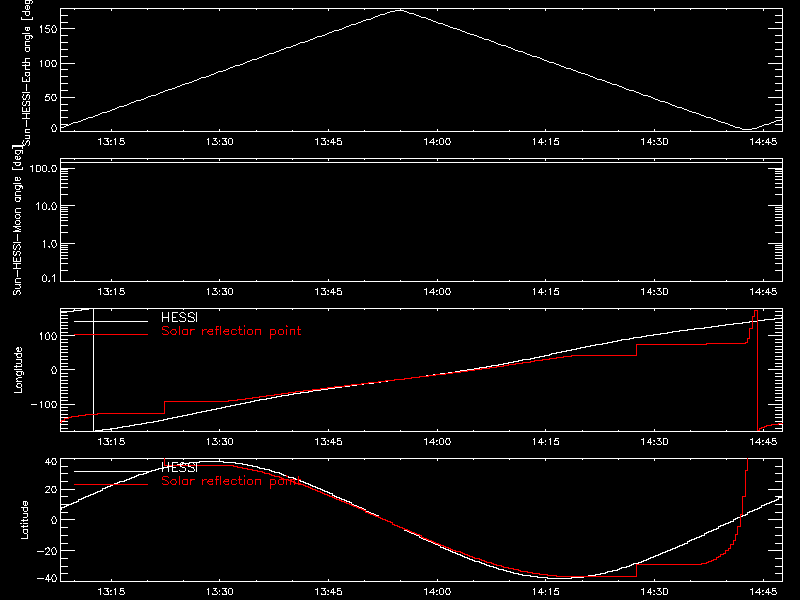Click 14:00 label under Moon angle plot

(x=437, y=292)
